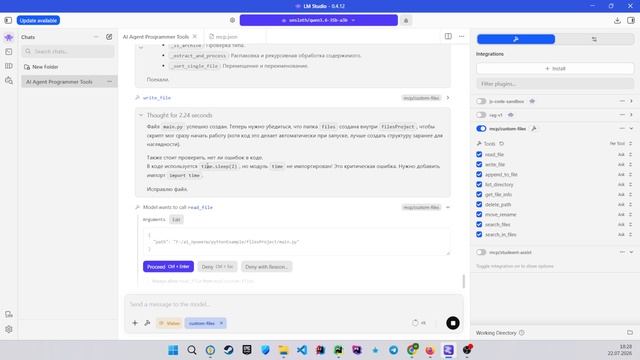
Task: Open the Developer section icon in sidebar
Action: [9, 52]
